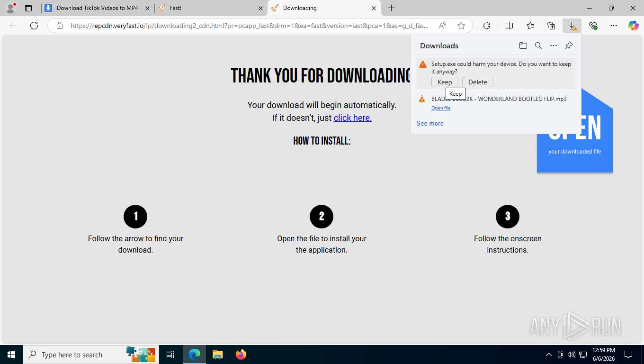Viewport: 644px width, 364px height.
Task: Show hidden system tray icons
Action: [x=549, y=355]
